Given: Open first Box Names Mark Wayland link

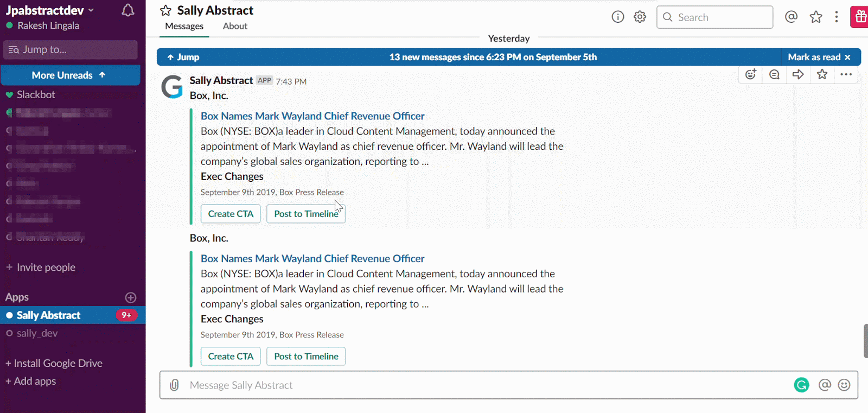Looking at the screenshot, I should click(x=312, y=116).
